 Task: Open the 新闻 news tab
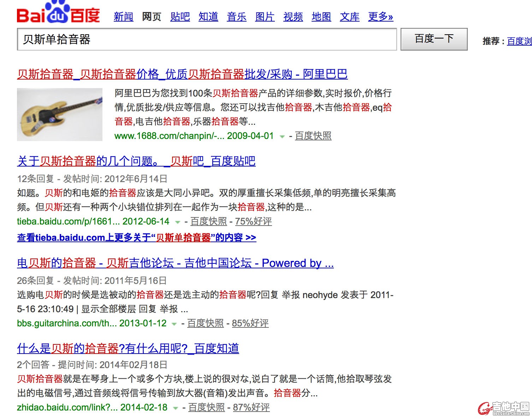coord(123,17)
